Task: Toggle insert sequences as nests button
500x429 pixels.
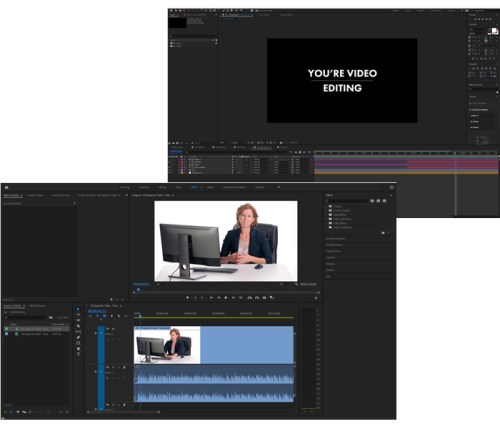Action: [90, 316]
